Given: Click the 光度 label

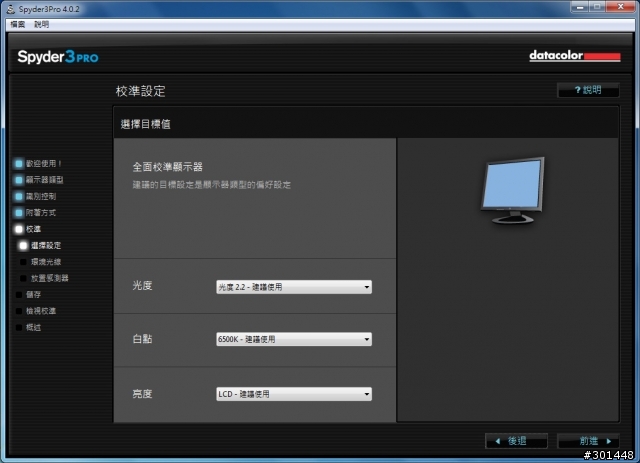Looking at the screenshot, I should click(142, 285).
